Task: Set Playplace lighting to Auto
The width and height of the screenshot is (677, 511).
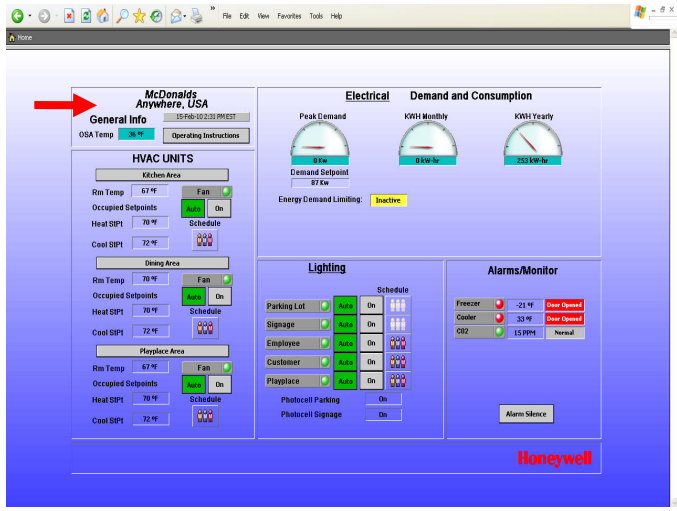Action: 345,381
